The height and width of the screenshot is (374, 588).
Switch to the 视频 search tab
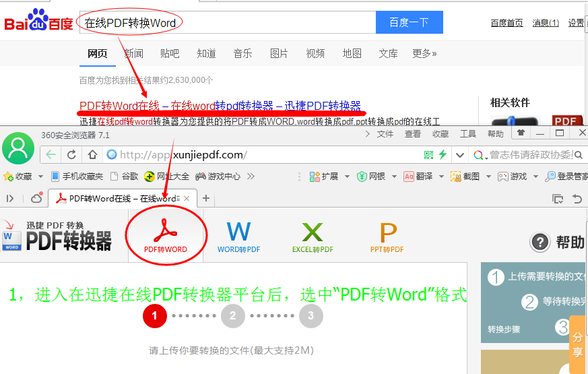coord(315,54)
